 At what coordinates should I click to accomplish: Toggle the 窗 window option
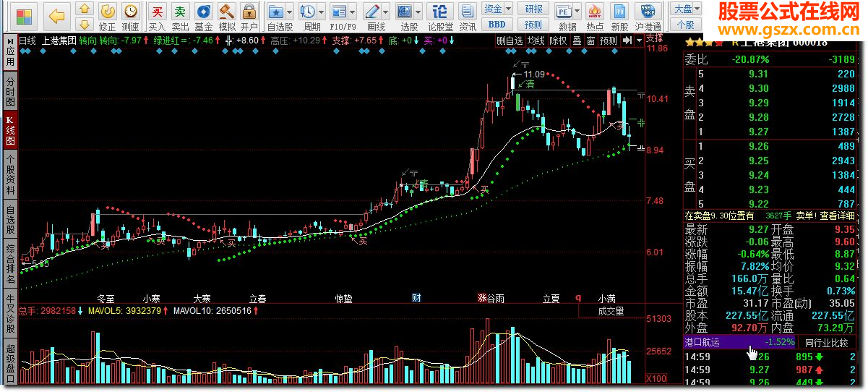click(x=590, y=41)
